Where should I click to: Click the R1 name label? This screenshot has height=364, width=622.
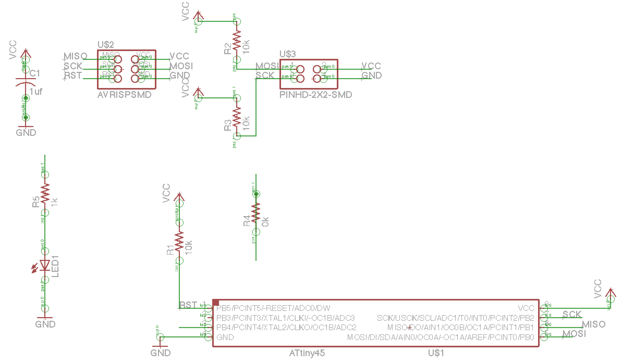170,250
